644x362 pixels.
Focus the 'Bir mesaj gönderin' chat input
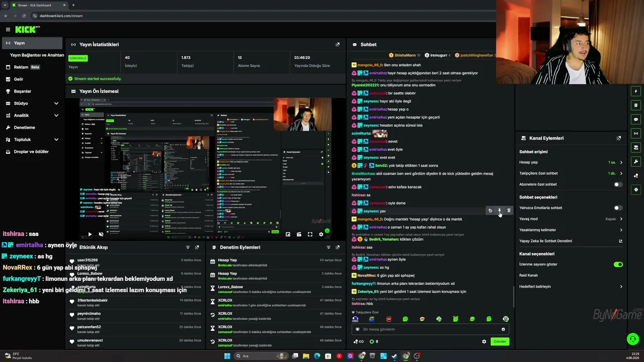point(430,329)
